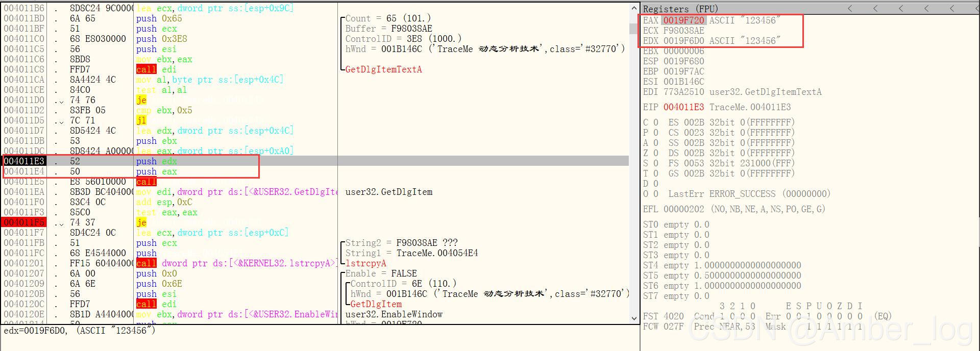Select the A flag value
The image size is (980, 351).
click(656, 143)
